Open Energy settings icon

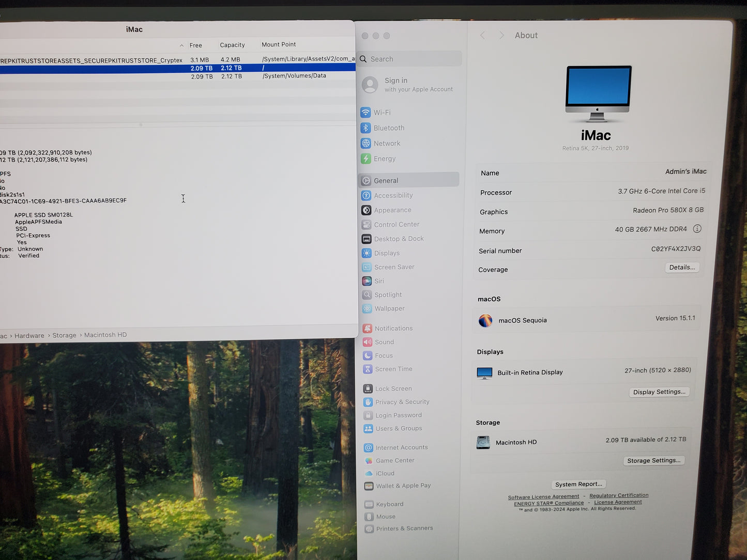click(x=365, y=159)
